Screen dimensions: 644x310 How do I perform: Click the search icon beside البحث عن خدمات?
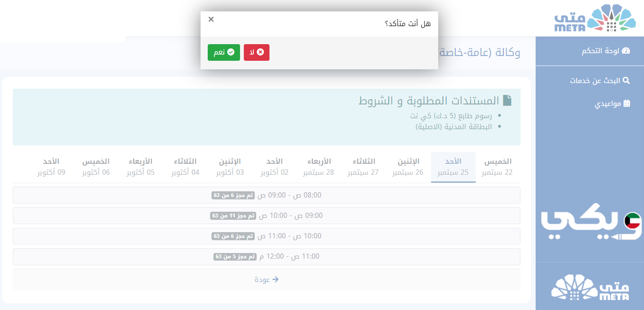(x=627, y=80)
